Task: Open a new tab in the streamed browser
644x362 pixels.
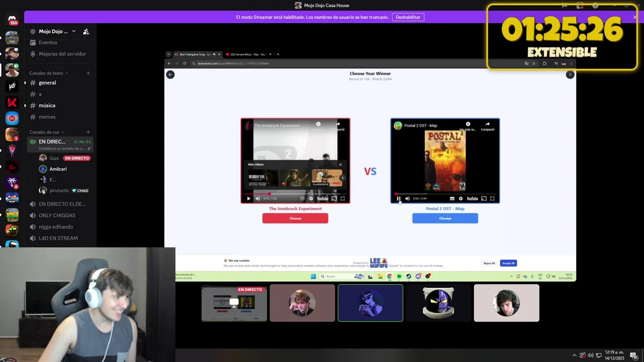Action: point(278,54)
